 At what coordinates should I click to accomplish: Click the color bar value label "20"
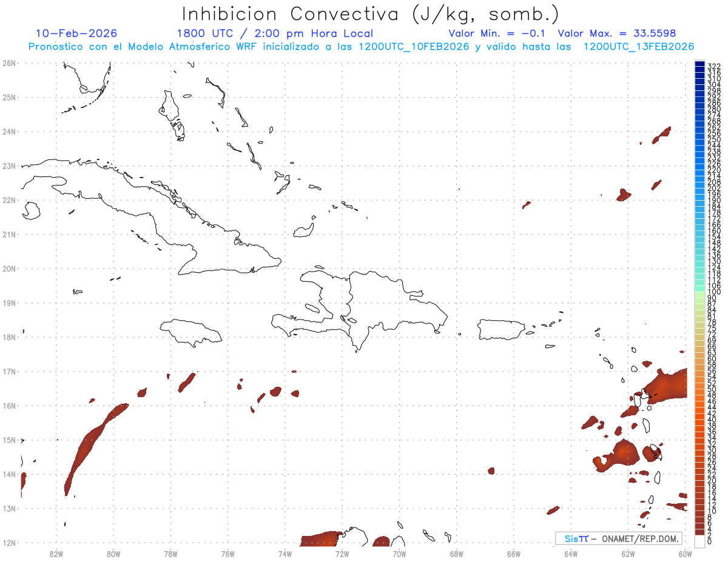[x=712, y=480]
